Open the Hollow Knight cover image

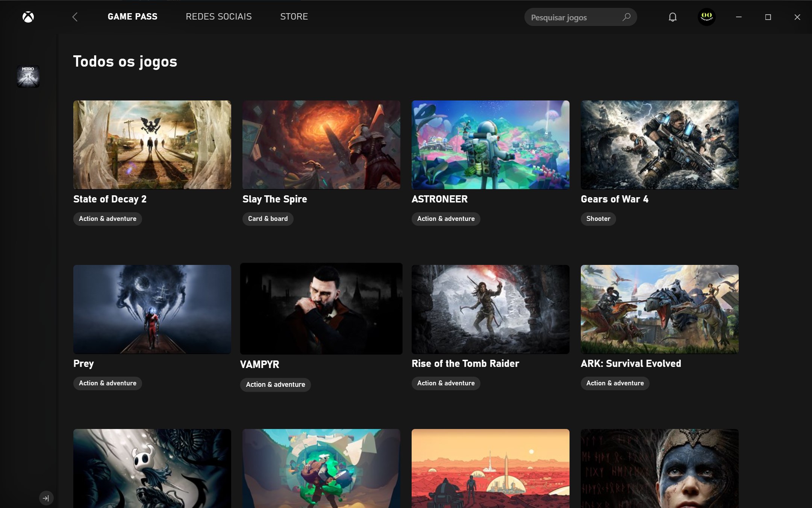pyautogui.click(x=152, y=468)
